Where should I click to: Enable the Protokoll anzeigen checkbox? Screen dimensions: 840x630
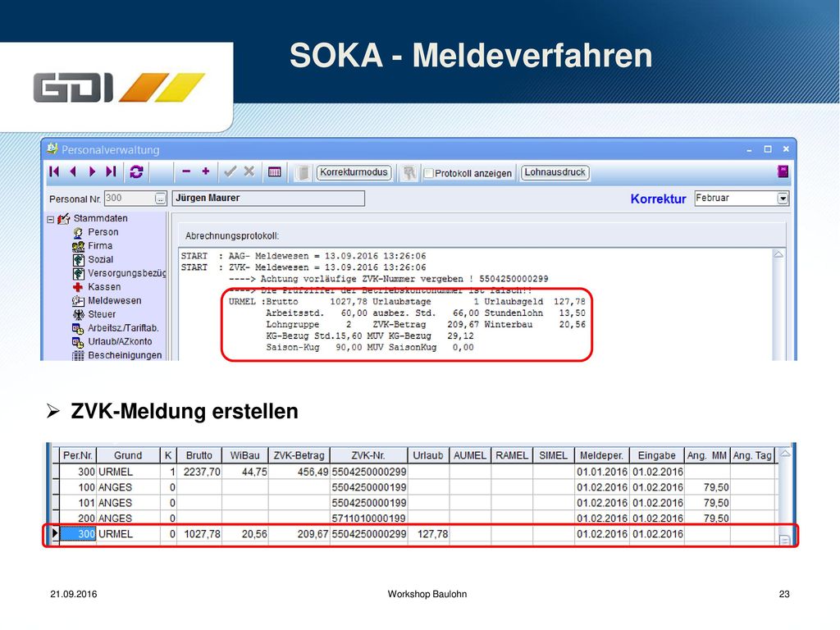pyautogui.click(x=428, y=174)
